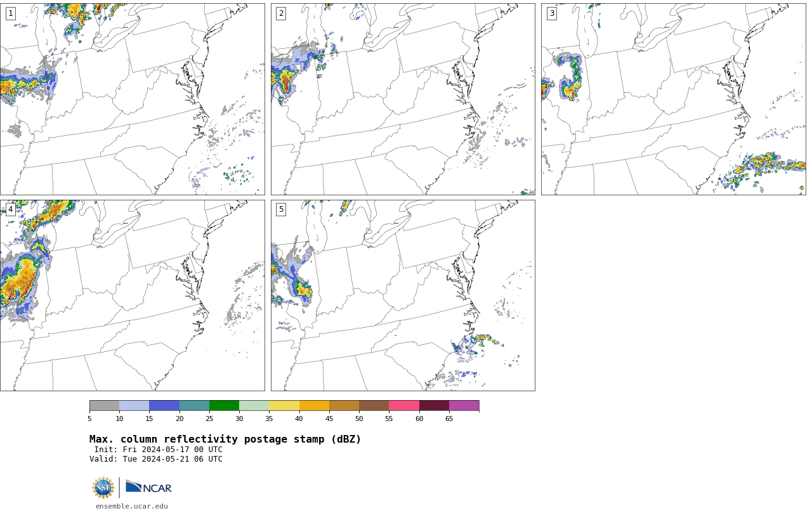Click the panel number 3 label
The image size is (812, 513).
[x=552, y=13]
